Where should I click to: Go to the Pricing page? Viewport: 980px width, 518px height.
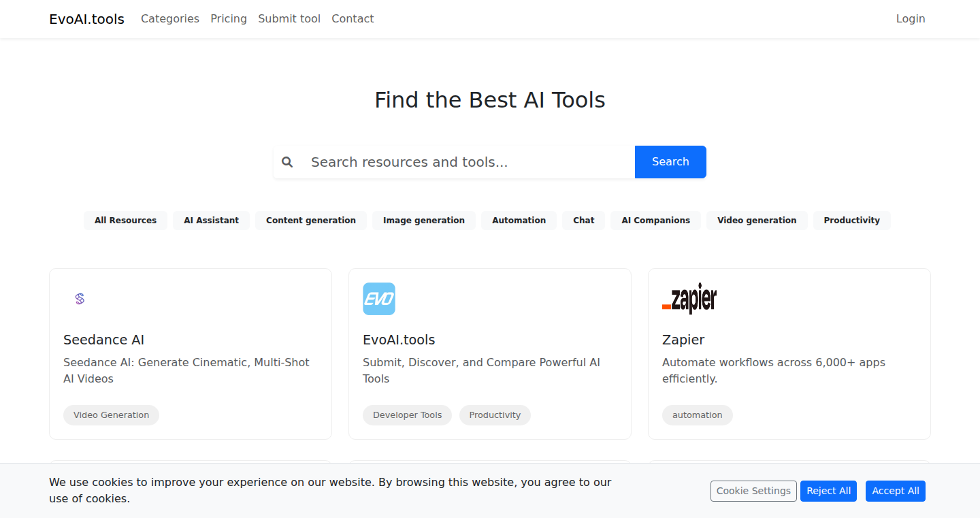(229, 19)
